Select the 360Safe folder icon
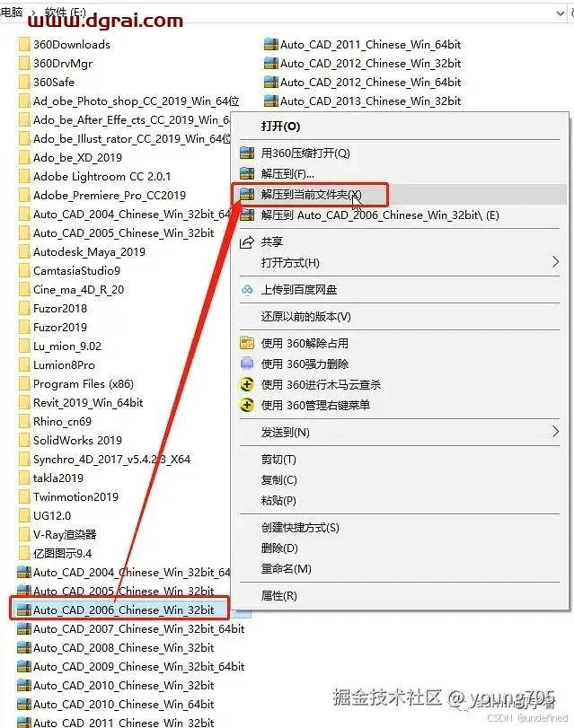 [24, 83]
